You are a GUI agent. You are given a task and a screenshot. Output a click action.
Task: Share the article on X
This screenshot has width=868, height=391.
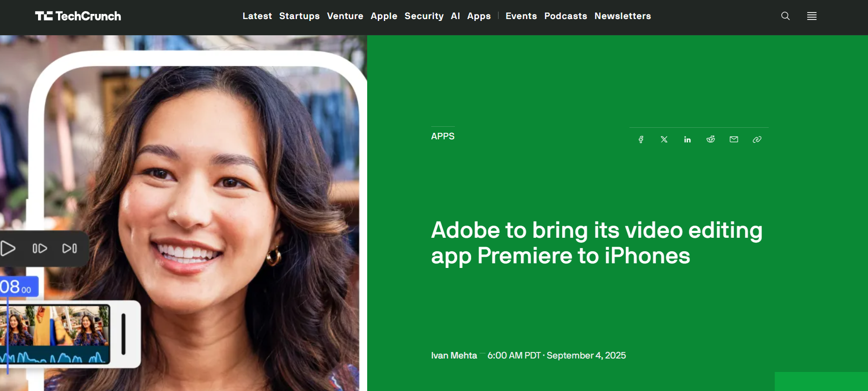point(664,139)
